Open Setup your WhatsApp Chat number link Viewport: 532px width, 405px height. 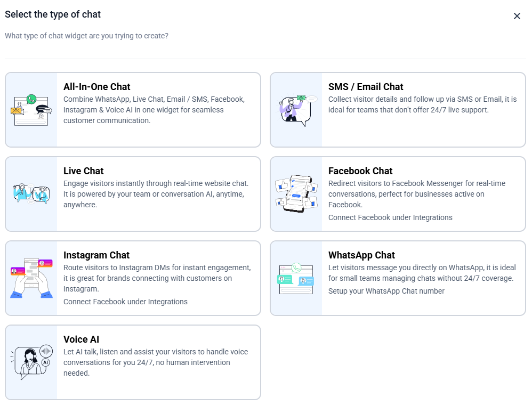tap(386, 291)
